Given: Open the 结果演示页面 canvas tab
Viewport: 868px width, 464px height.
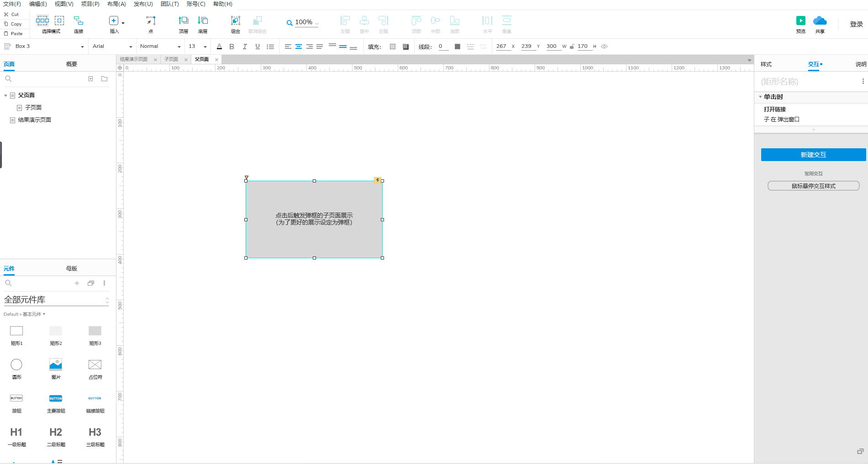Looking at the screenshot, I should click(134, 59).
